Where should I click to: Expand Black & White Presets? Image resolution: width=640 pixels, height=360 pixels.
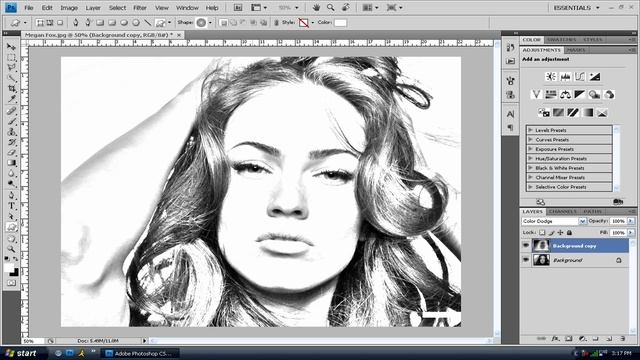tap(531, 168)
